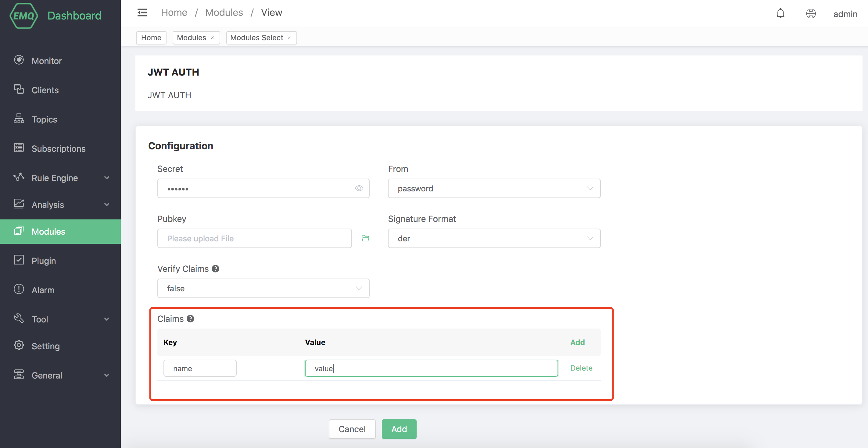Viewport: 868px width, 448px height.
Task: Open the From password dropdown
Action: 494,188
